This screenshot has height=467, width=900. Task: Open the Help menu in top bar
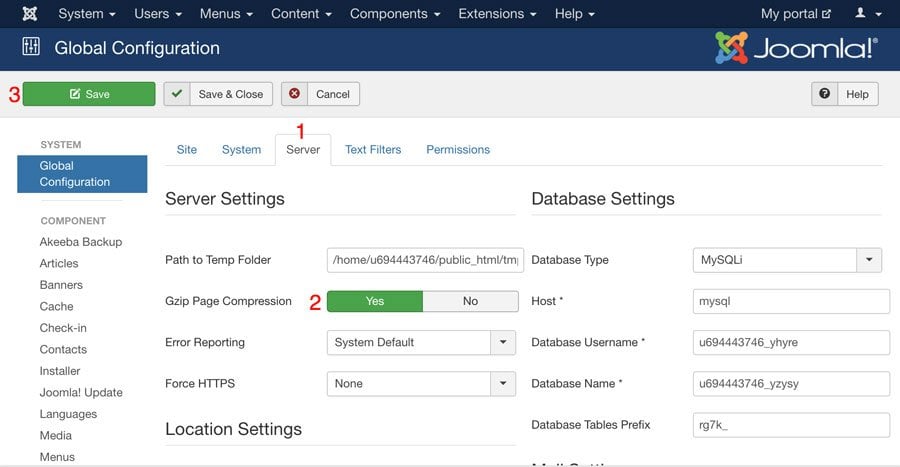click(575, 14)
